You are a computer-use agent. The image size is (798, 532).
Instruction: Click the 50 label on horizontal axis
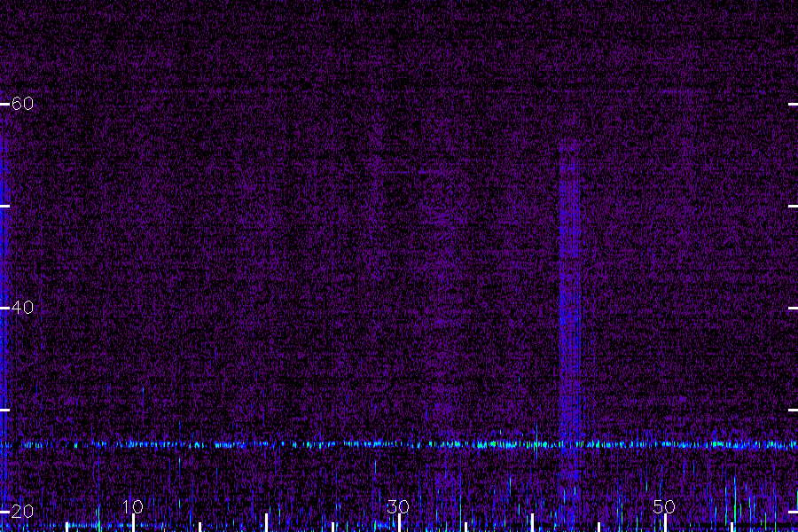(664, 506)
